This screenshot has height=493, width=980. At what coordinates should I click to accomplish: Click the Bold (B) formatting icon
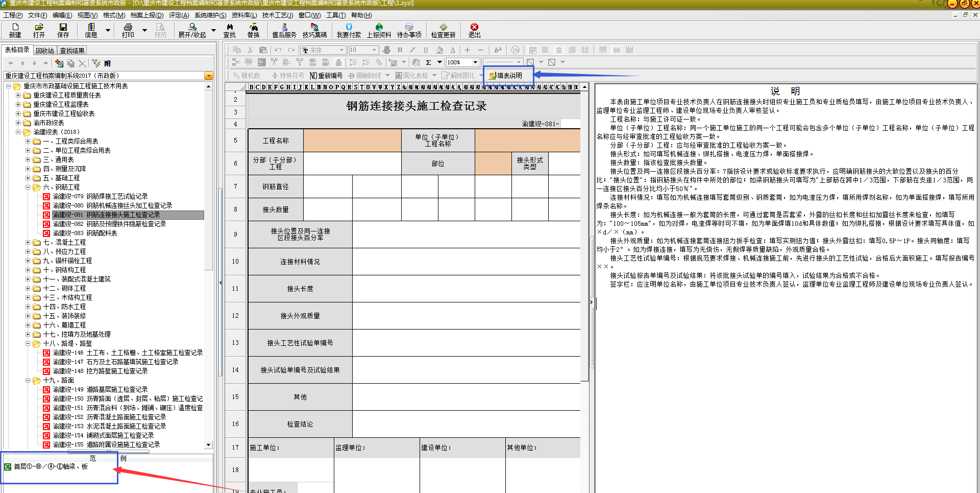tap(400, 50)
